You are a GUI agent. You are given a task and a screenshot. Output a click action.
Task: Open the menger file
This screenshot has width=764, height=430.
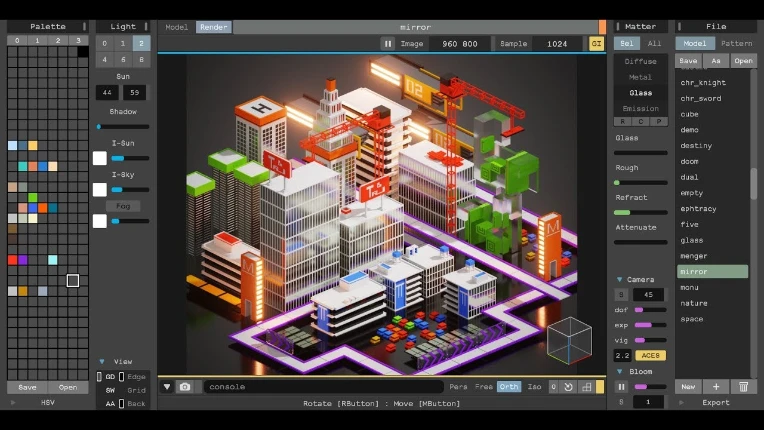(694, 256)
